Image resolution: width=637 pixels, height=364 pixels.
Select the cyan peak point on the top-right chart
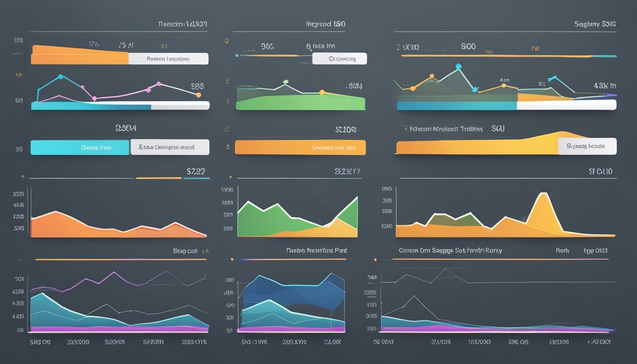click(x=458, y=66)
